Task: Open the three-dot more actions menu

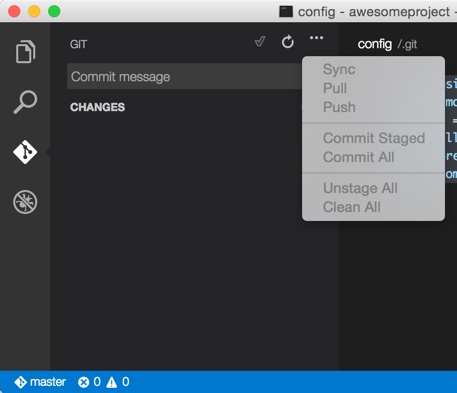Action: tap(316, 38)
